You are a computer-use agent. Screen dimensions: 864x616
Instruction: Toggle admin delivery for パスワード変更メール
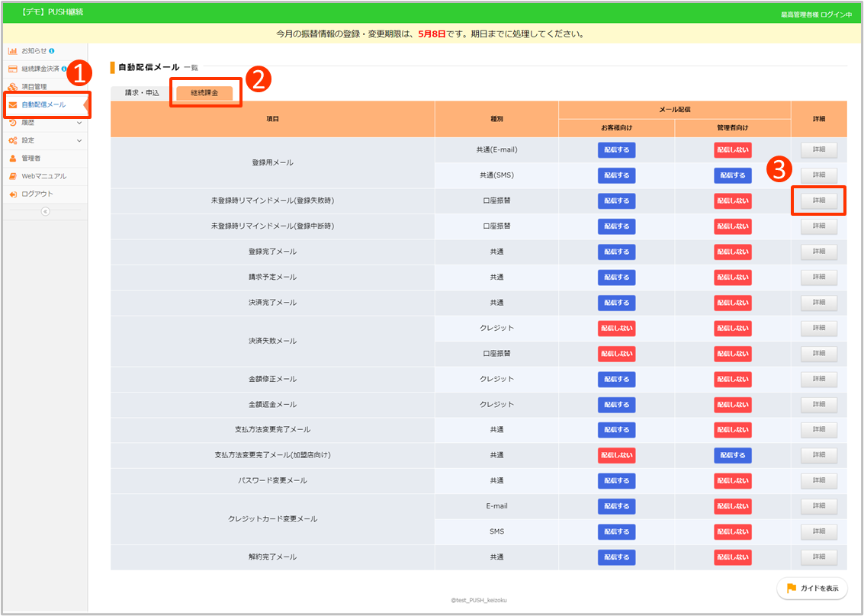pos(732,480)
